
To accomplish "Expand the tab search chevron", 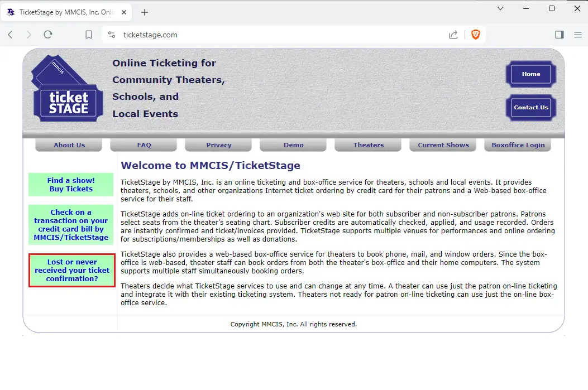I will pos(500,8).
